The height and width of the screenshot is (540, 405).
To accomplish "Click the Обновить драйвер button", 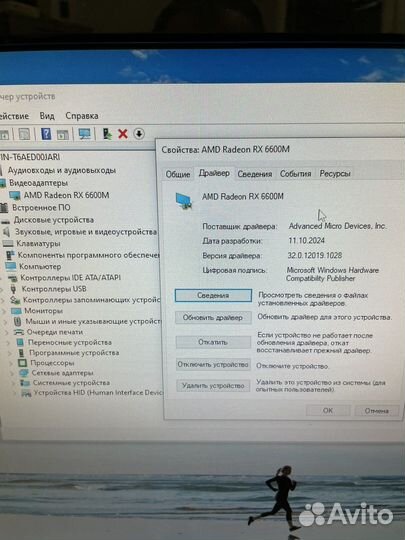I will click(x=212, y=318).
